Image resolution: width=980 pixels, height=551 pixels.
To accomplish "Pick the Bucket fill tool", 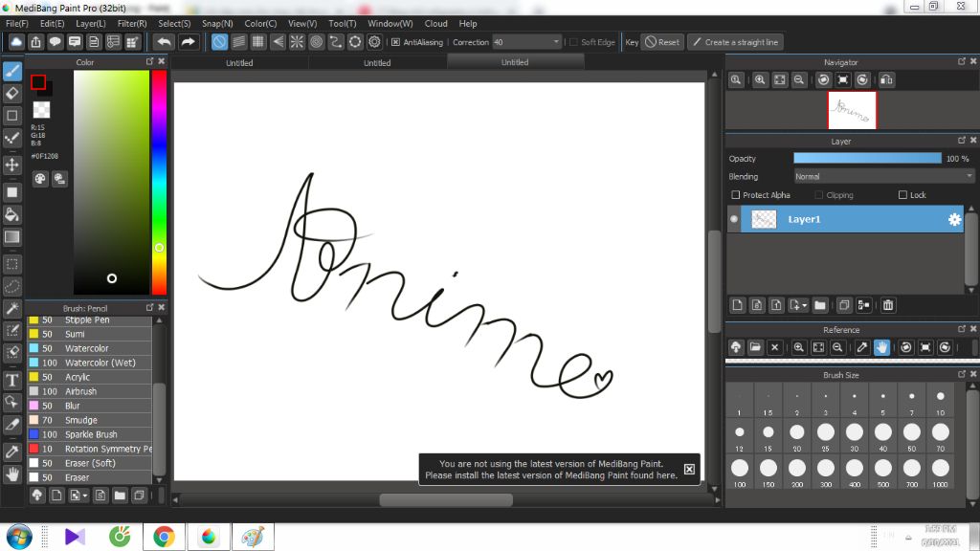I will coord(11,215).
